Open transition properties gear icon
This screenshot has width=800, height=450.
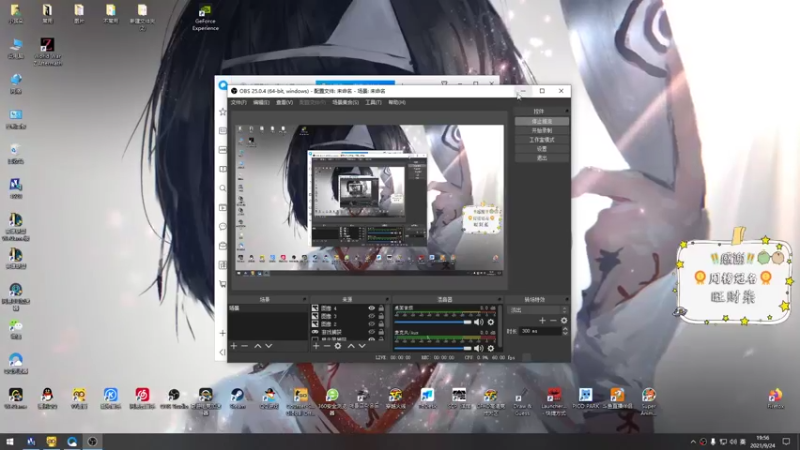pos(564,320)
